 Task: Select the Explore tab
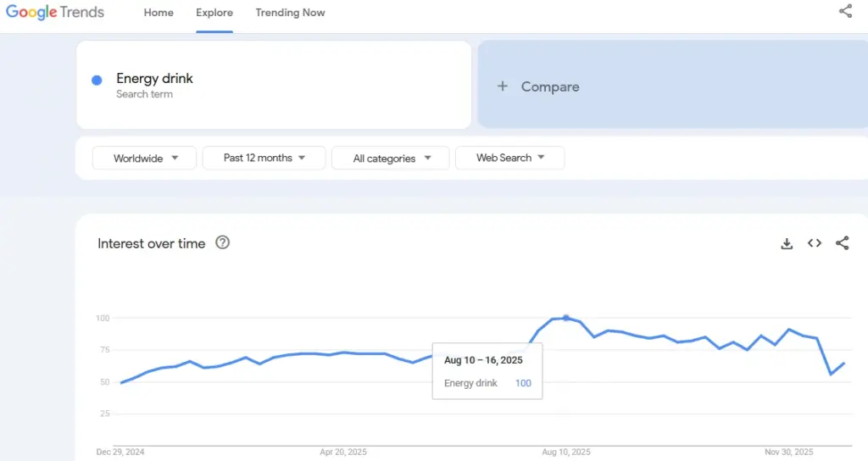tap(214, 13)
